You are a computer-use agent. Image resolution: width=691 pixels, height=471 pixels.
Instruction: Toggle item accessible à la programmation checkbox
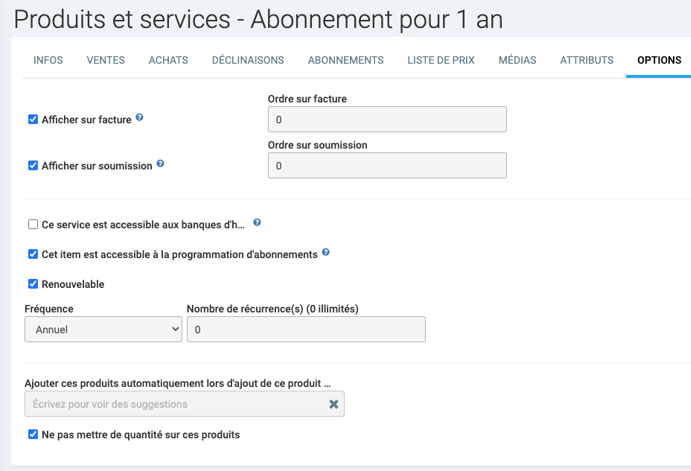click(x=33, y=255)
